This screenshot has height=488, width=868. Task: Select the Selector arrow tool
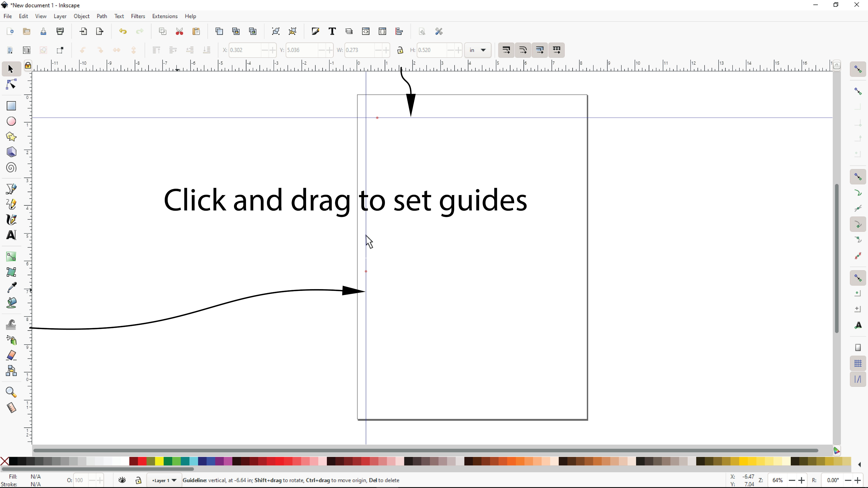[11, 69]
